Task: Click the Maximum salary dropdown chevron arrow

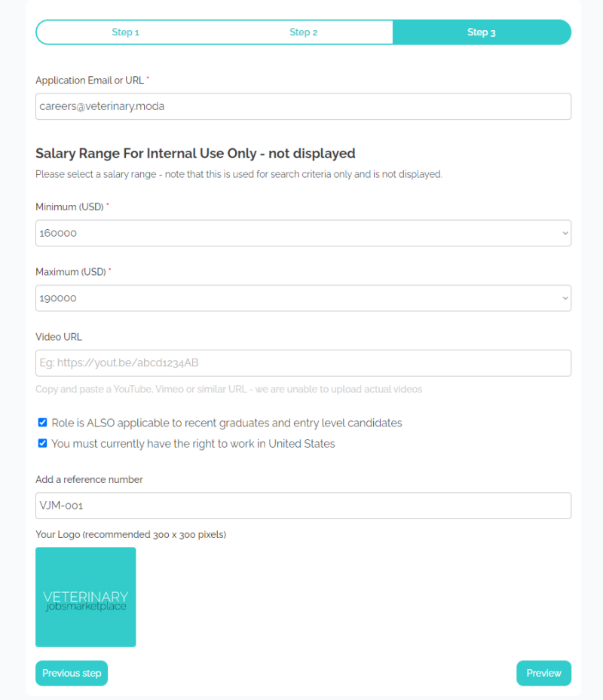Action: [x=565, y=298]
